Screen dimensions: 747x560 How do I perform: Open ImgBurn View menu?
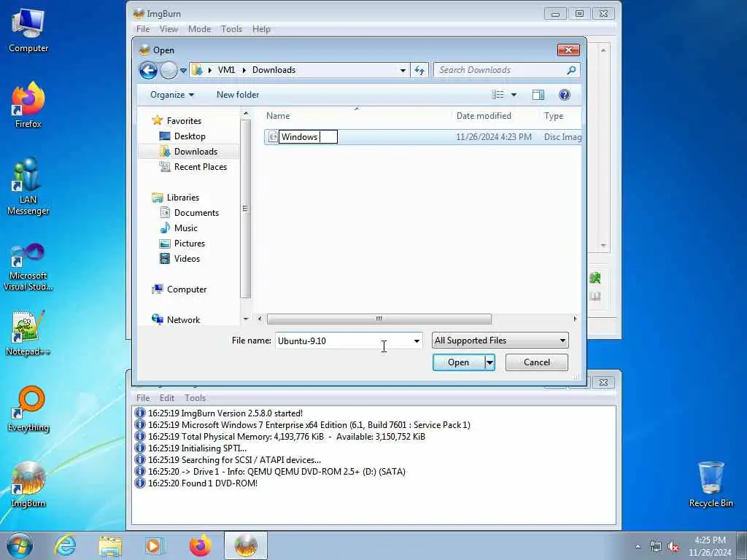click(x=169, y=29)
